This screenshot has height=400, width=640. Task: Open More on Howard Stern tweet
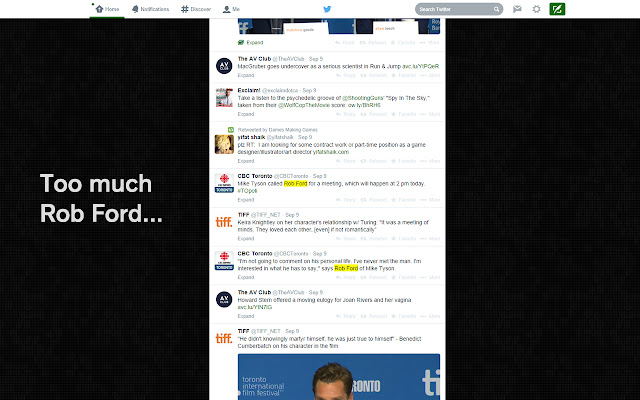(430, 316)
